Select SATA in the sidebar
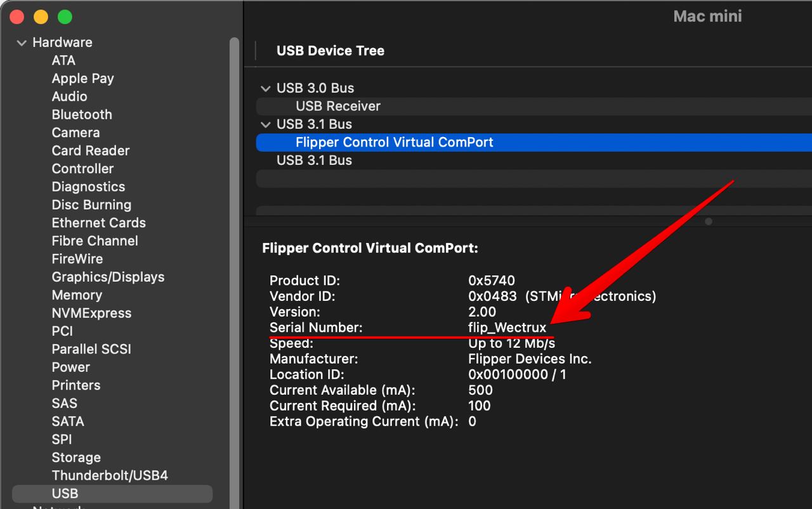This screenshot has width=812, height=509. [67, 421]
